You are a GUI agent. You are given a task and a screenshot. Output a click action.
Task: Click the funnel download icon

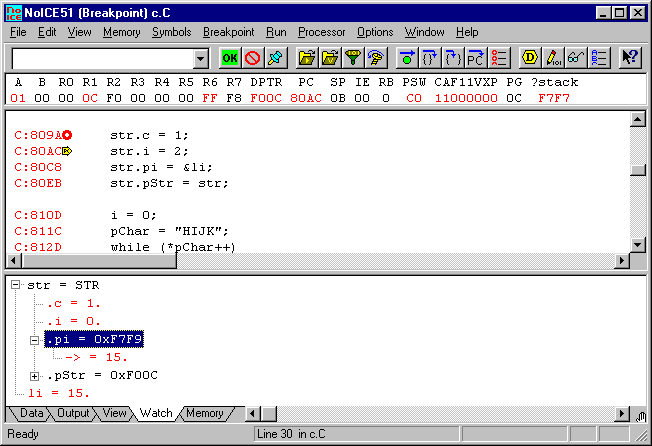point(353,58)
